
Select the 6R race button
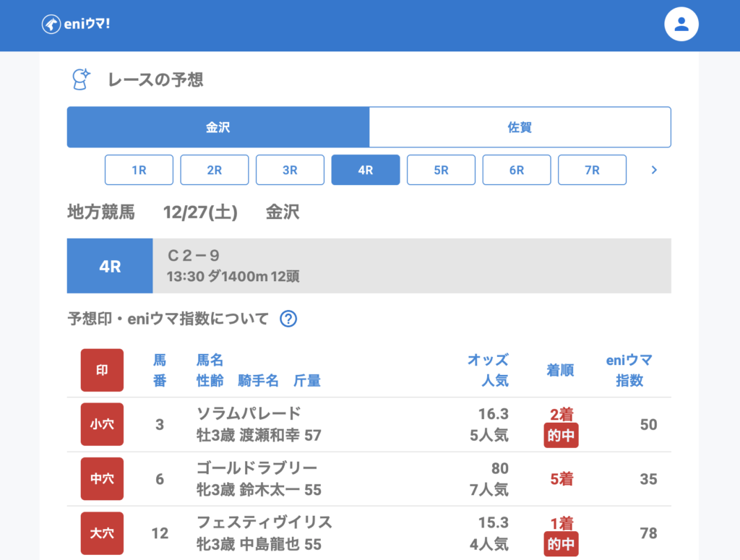click(517, 170)
